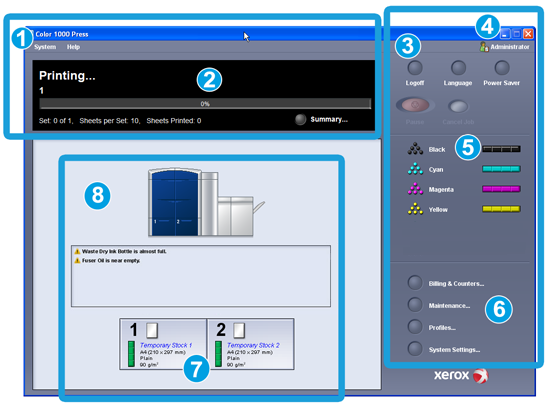The height and width of the screenshot is (406, 552).
Task: Click the Tray 2 paper icon
Action: [x=239, y=330]
